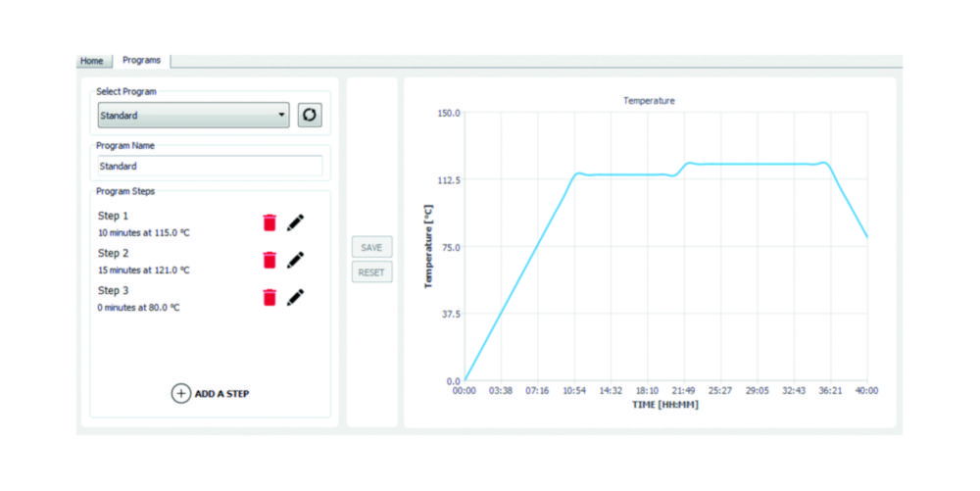Delete Step 3 with the red trash icon

tap(269, 297)
